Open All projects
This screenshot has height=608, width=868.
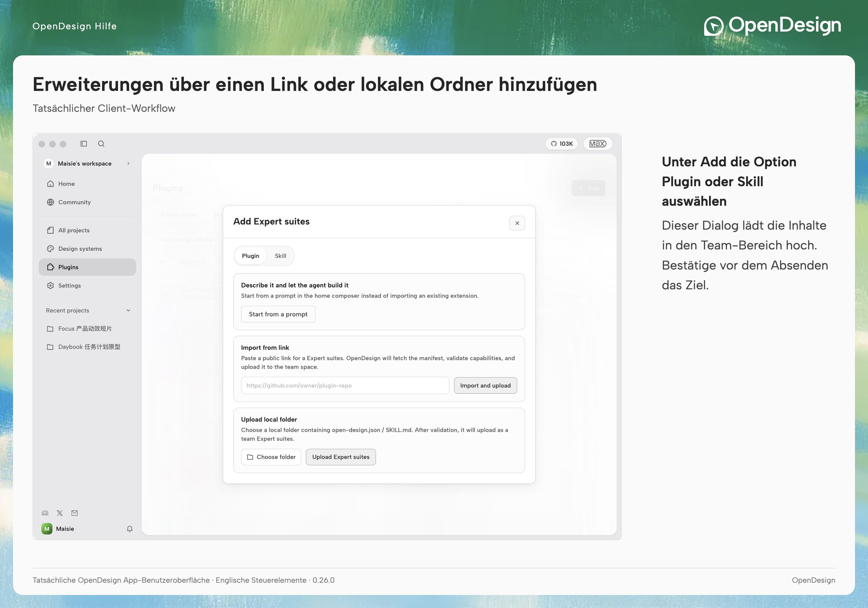[87, 230]
